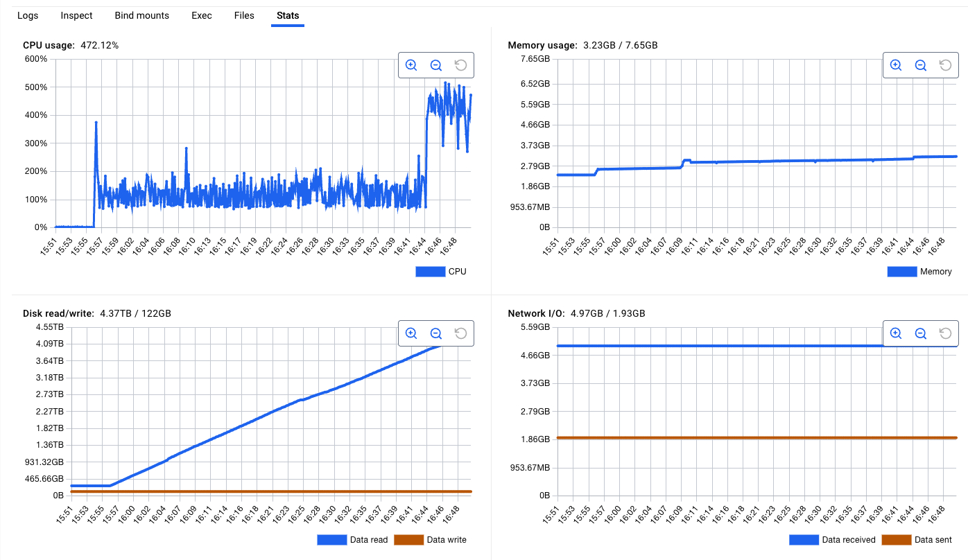Open the Bind mounts tab
Viewport: 968px width, 560px height.
point(141,15)
